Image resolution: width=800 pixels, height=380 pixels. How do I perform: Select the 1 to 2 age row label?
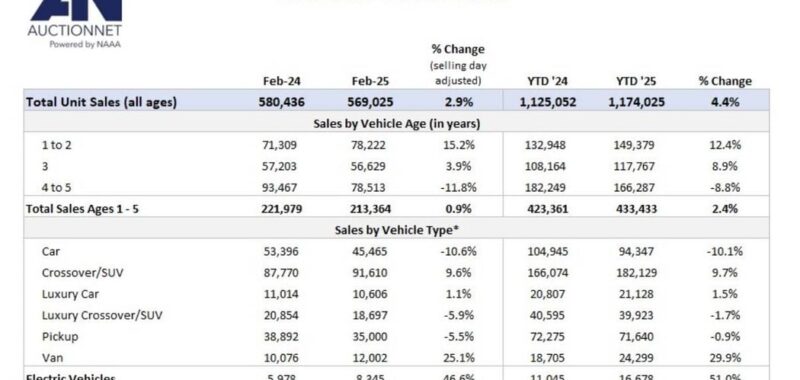57,145
